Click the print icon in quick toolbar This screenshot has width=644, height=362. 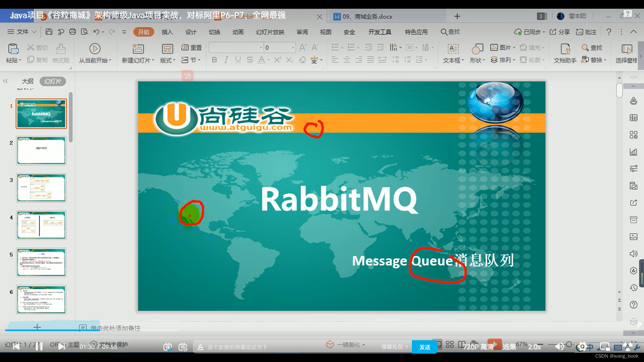[72, 32]
